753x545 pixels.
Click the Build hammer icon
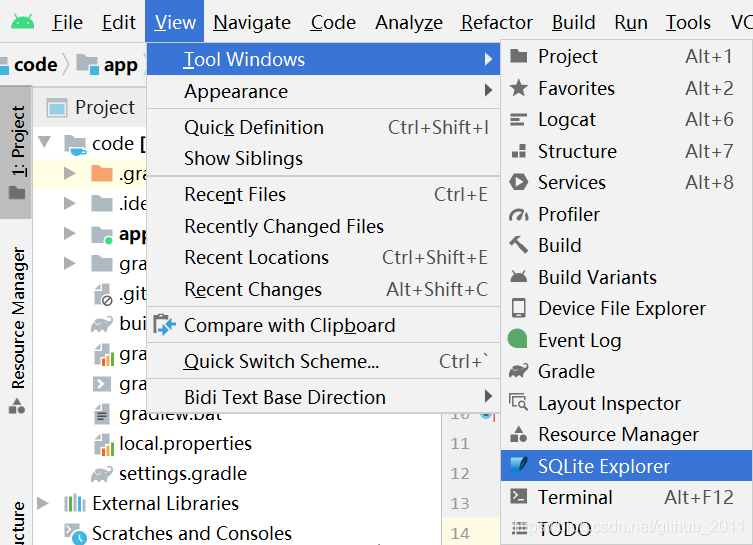pos(519,245)
